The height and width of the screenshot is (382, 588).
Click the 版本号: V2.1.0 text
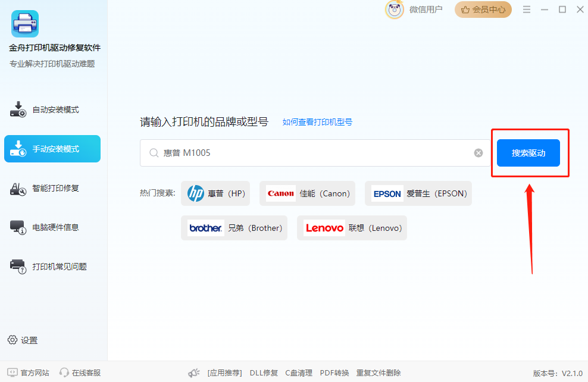point(558,373)
